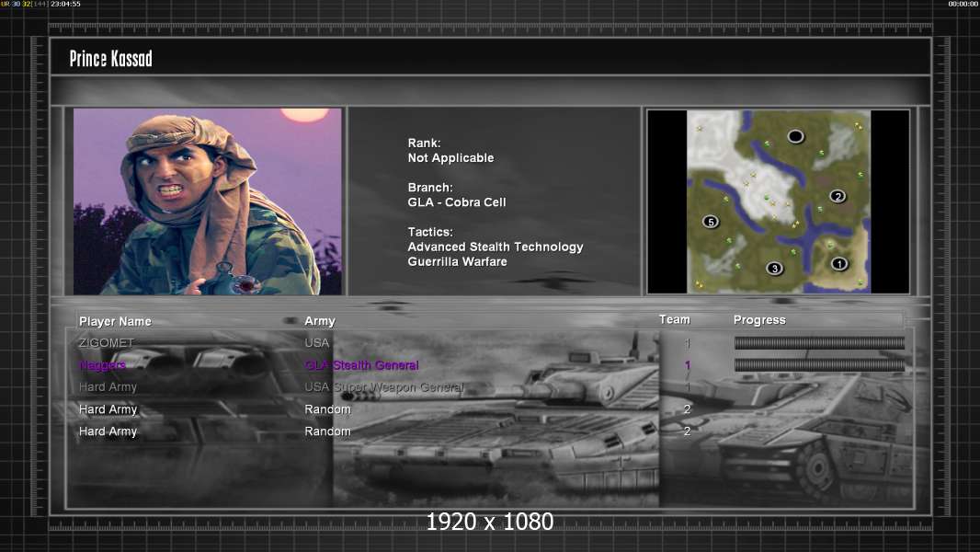Click the team number in ZIGOMET's row
Image resolution: width=980 pixels, height=552 pixels.
tap(688, 342)
